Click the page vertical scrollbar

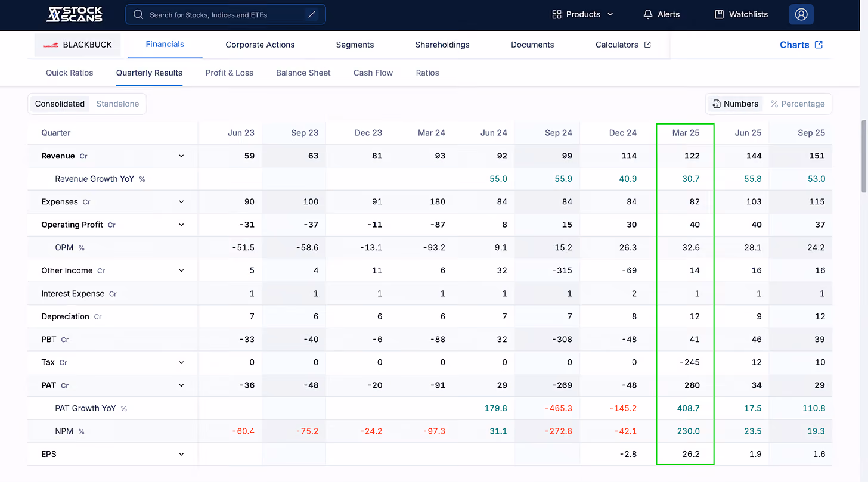click(x=864, y=156)
